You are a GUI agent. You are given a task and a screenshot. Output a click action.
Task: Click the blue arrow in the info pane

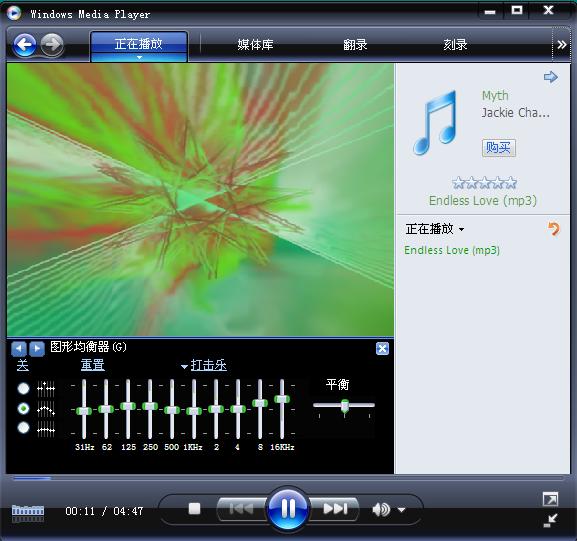click(x=551, y=77)
